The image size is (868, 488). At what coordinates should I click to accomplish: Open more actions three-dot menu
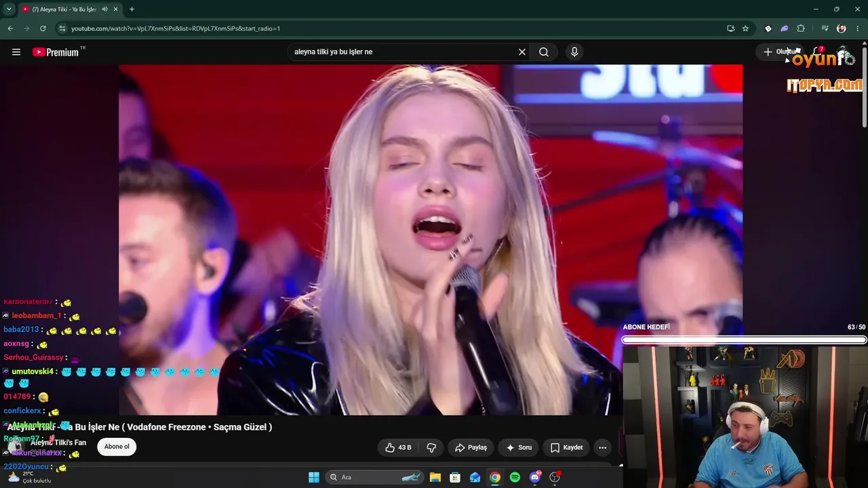602,447
